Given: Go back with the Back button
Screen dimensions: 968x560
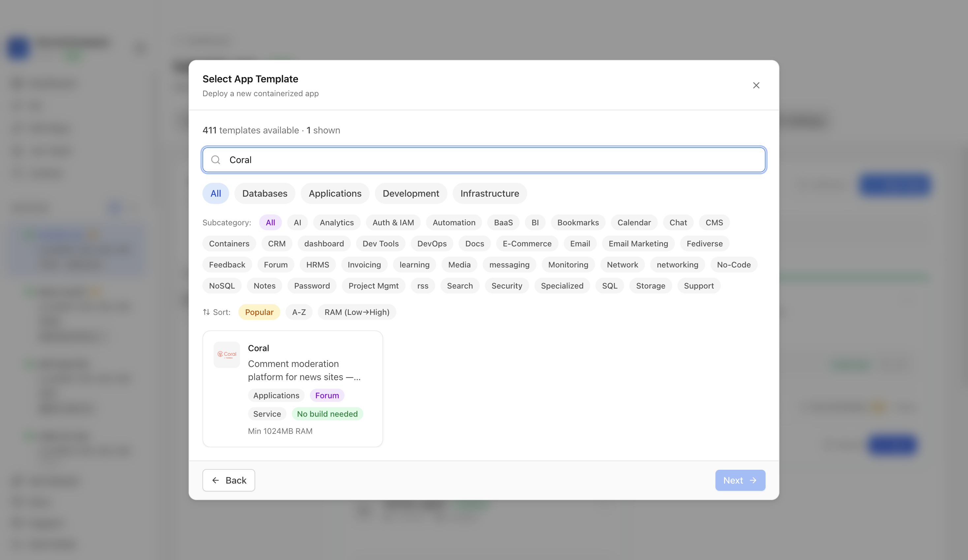Looking at the screenshot, I should 228,480.
